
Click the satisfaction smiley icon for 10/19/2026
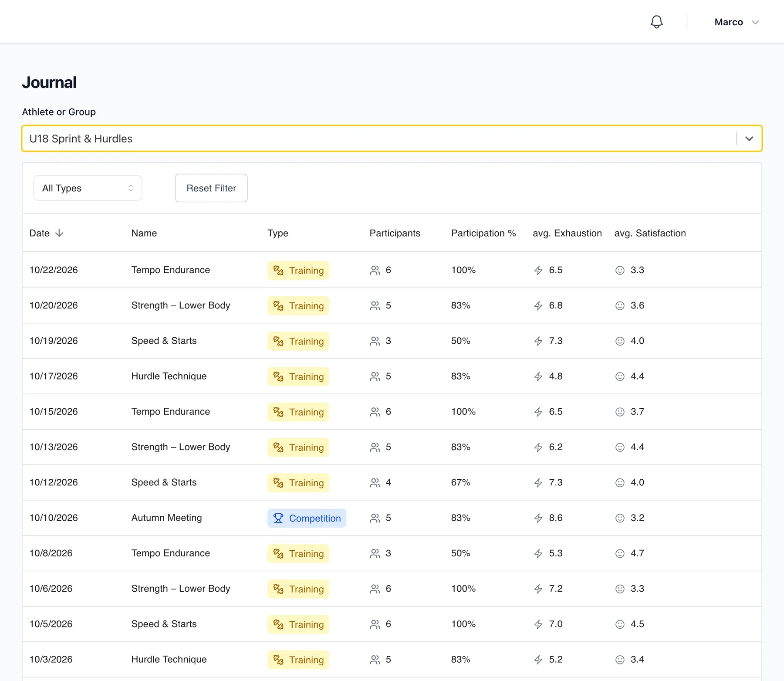(620, 341)
